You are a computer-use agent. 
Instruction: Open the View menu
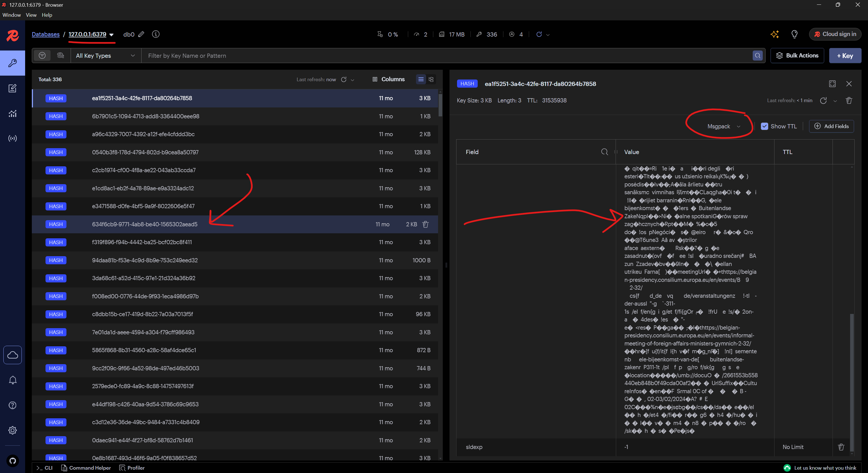[x=31, y=15]
